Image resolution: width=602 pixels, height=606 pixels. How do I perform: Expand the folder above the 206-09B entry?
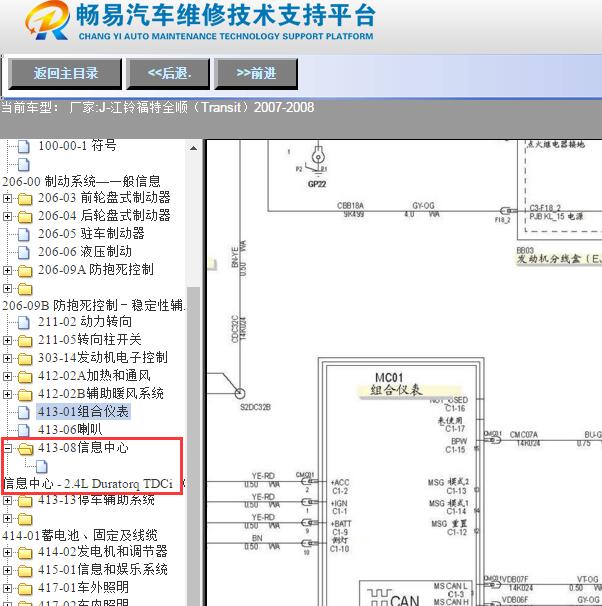pyautogui.click(x=7, y=288)
